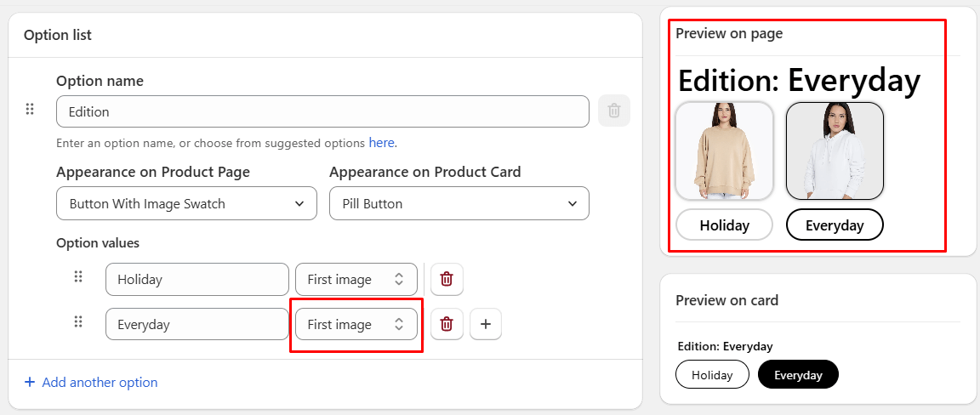Choose Holiday pill in card preview
Viewport: 980px width, 415px height.
(712, 374)
